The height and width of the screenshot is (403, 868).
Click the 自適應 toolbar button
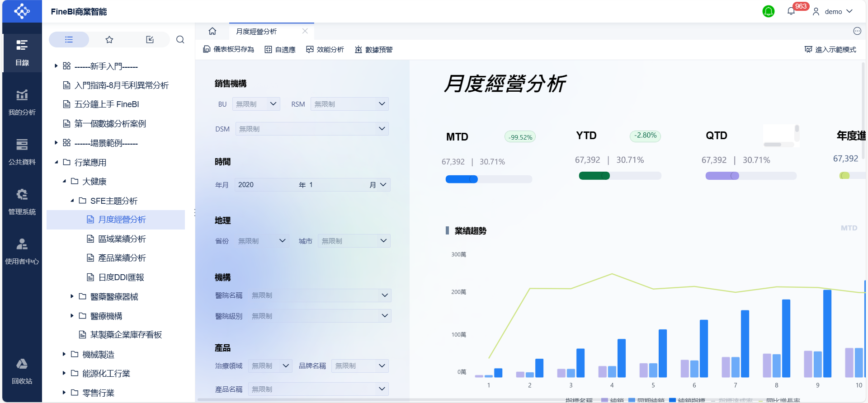280,49
